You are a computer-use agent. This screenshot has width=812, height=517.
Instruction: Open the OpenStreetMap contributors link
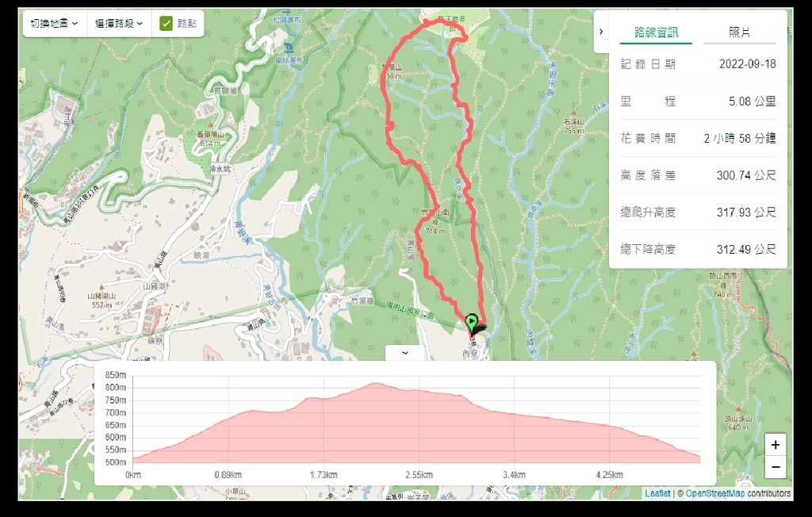point(738,494)
